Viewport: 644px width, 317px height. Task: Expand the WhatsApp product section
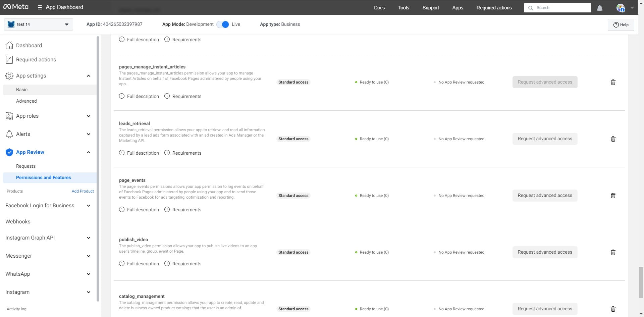[x=89, y=274]
